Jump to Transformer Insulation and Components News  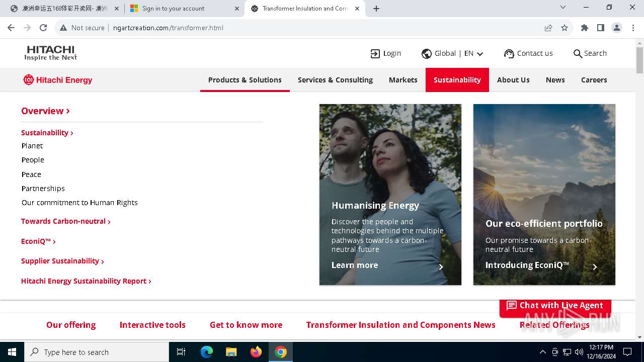[x=400, y=325]
